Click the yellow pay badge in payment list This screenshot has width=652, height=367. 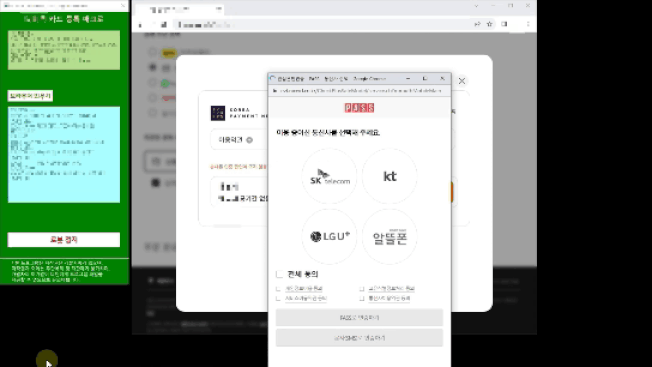pos(168,53)
